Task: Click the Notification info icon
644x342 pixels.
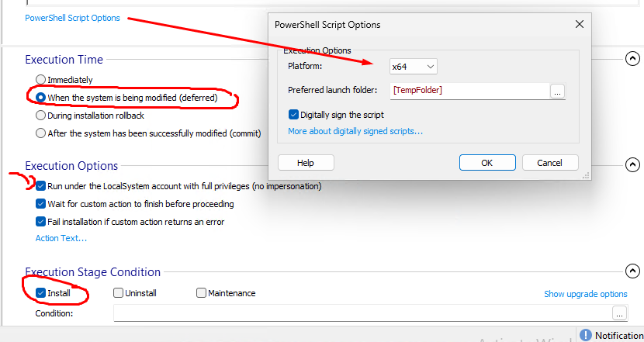Action: coord(586,335)
